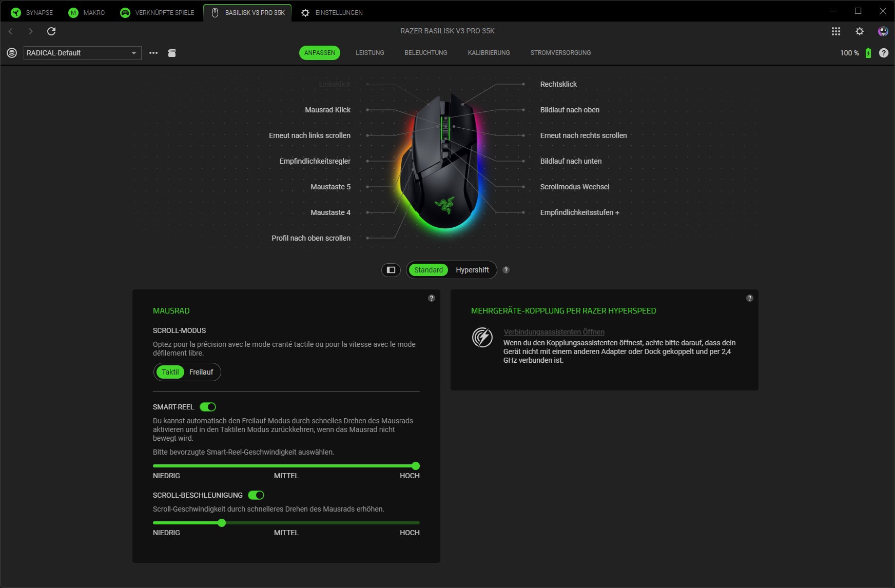The image size is (895, 588).
Task: Disable the Smart-Reel toggle
Action: tap(208, 407)
